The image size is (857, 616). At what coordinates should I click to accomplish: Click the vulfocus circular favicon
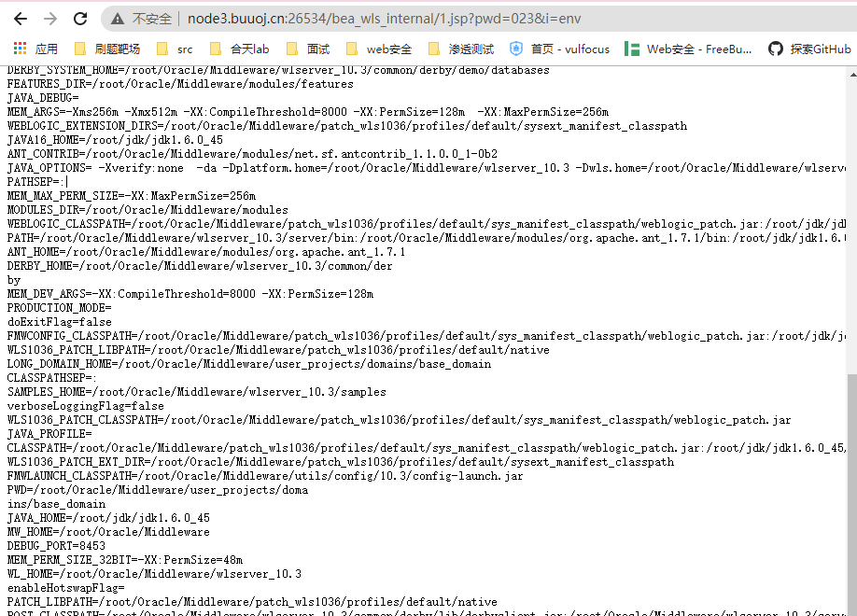point(516,49)
